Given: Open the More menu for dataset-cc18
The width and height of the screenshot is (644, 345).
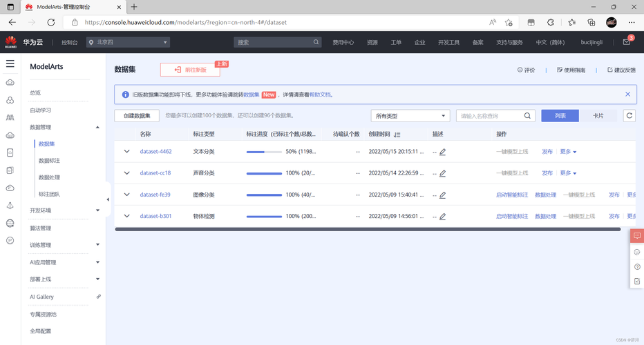Looking at the screenshot, I should (x=568, y=172).
